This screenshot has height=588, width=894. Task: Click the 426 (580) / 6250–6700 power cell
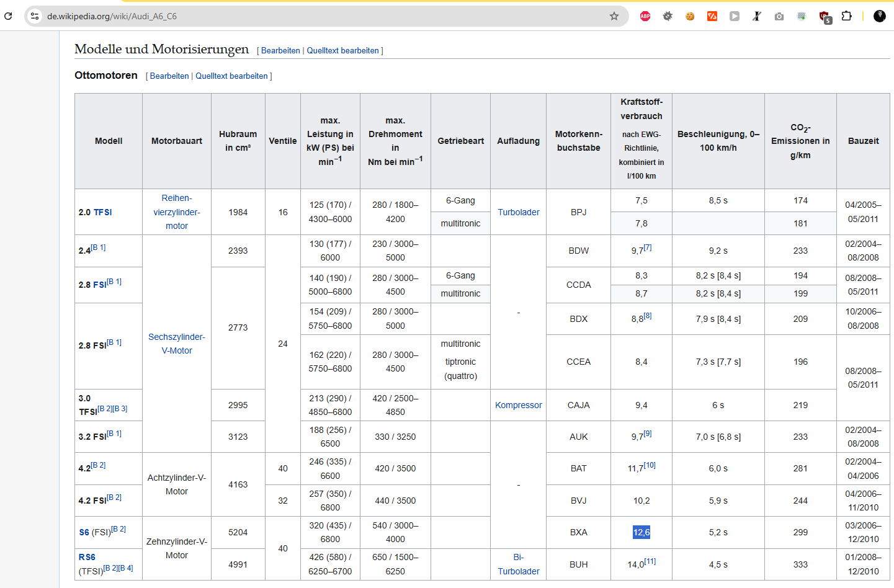[x=331, y=564]
